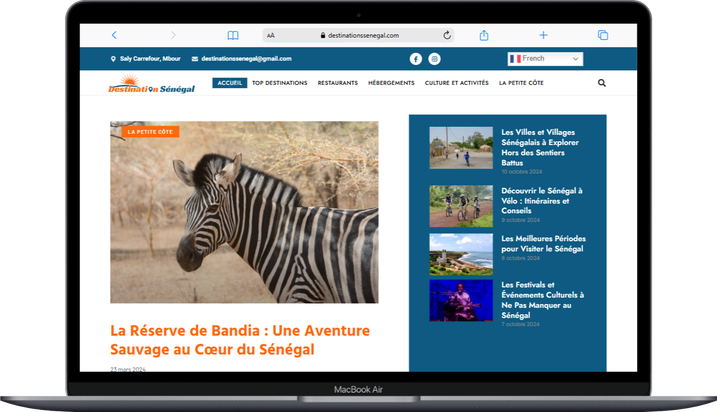Open the site search magnifier icon
Image resolution: width=717 pixels, height=412 pixels.
tap(602, 83)
